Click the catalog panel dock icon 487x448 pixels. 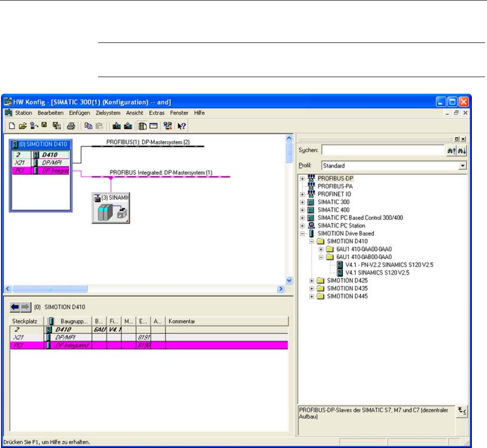coord(457,139)
